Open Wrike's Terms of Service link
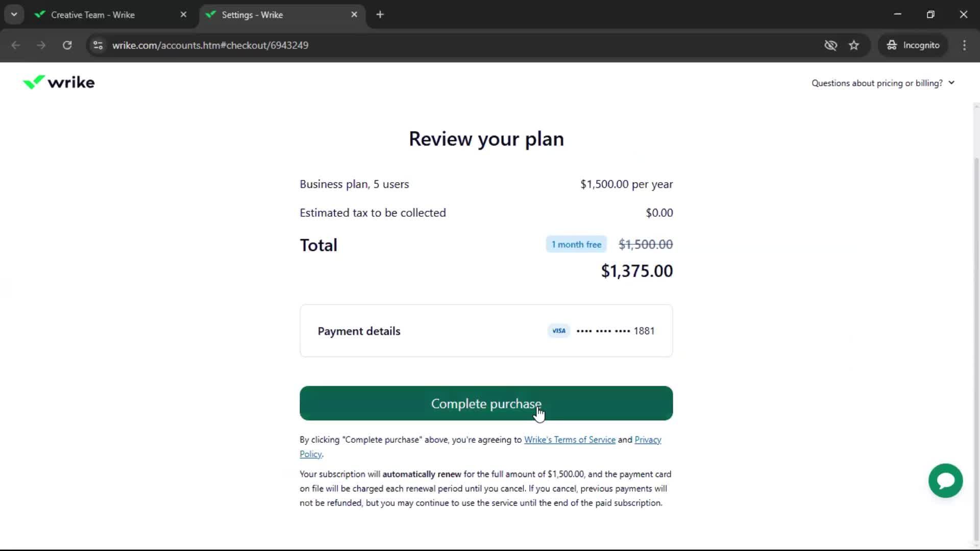 (x=570, y=440)
